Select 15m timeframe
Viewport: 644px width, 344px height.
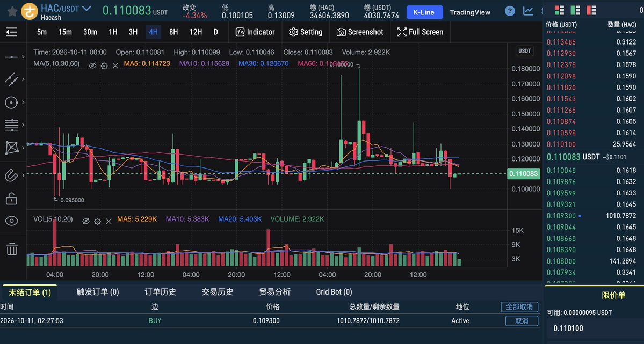coord(65,32)
